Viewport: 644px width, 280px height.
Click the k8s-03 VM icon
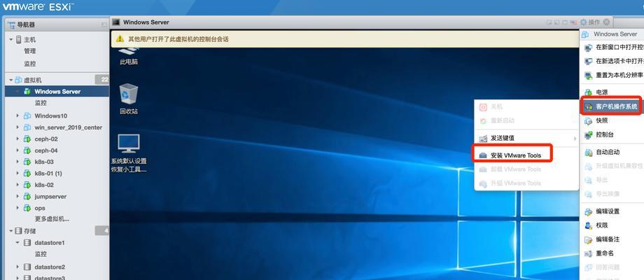tap(27, 162)
